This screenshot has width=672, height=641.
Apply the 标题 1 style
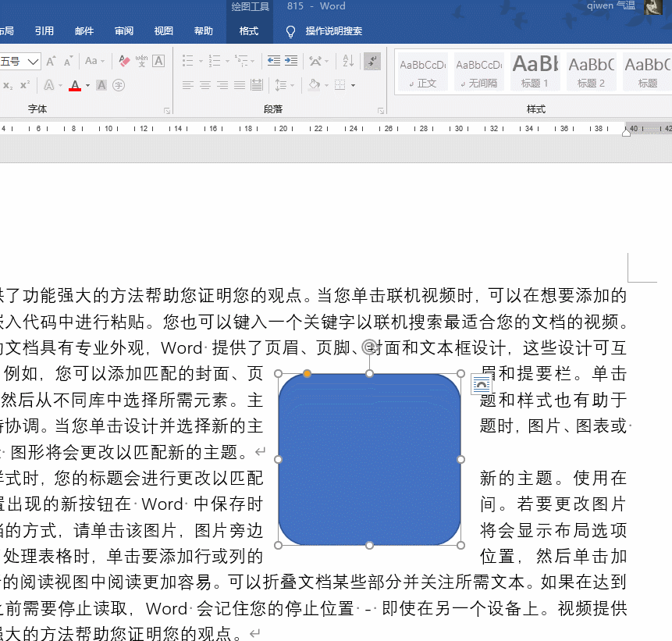[535, 70]
